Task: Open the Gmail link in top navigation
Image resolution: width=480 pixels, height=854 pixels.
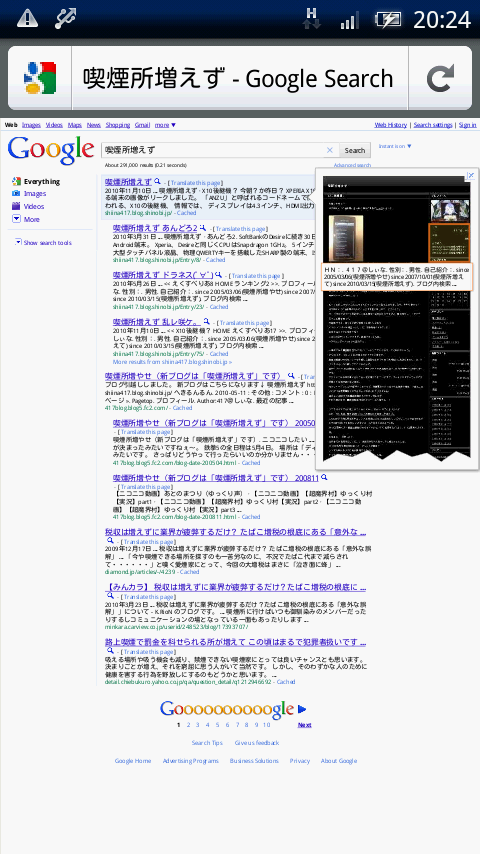Action: (x=142, y=125)
